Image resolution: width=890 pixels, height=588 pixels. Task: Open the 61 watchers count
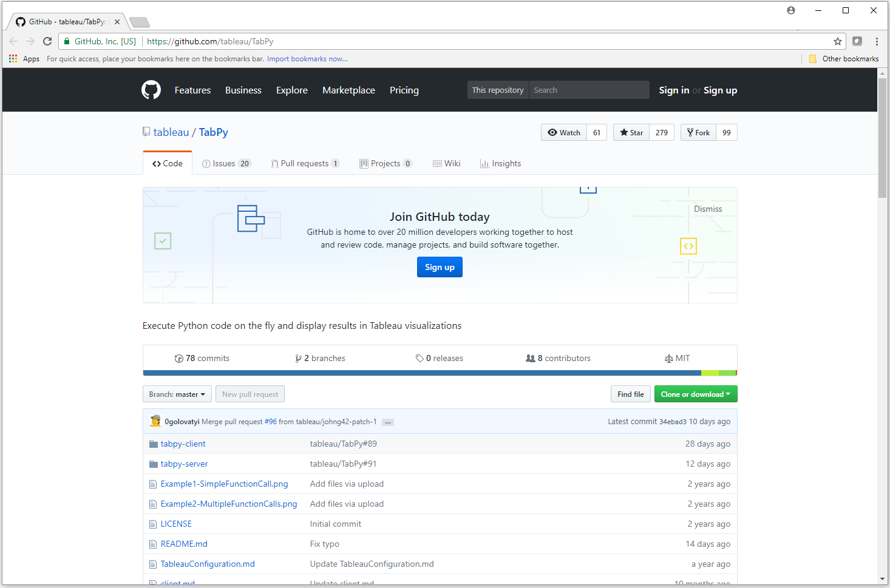(597, 132)
